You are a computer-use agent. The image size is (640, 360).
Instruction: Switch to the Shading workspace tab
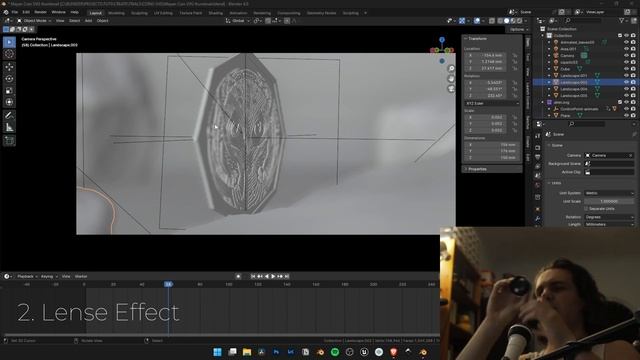(216, 13)
